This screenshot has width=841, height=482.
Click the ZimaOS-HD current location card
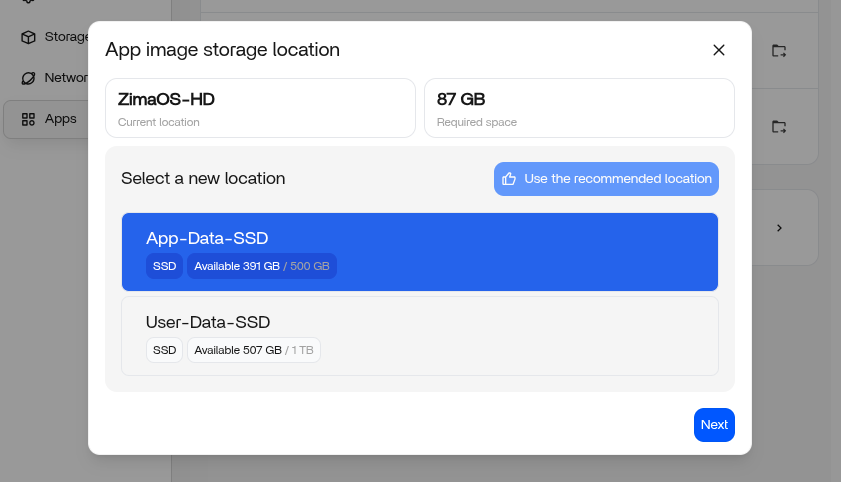260,108
